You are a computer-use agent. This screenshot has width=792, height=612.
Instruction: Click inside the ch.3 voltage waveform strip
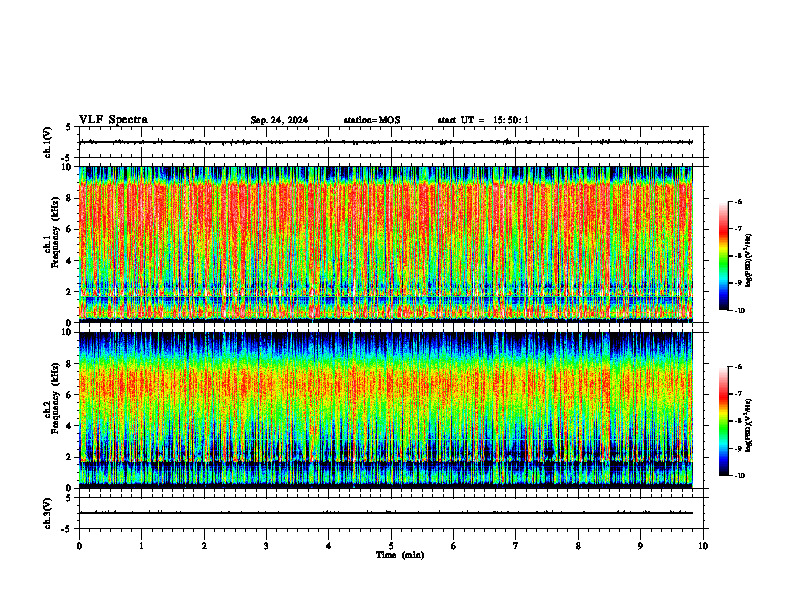[391, 513]
